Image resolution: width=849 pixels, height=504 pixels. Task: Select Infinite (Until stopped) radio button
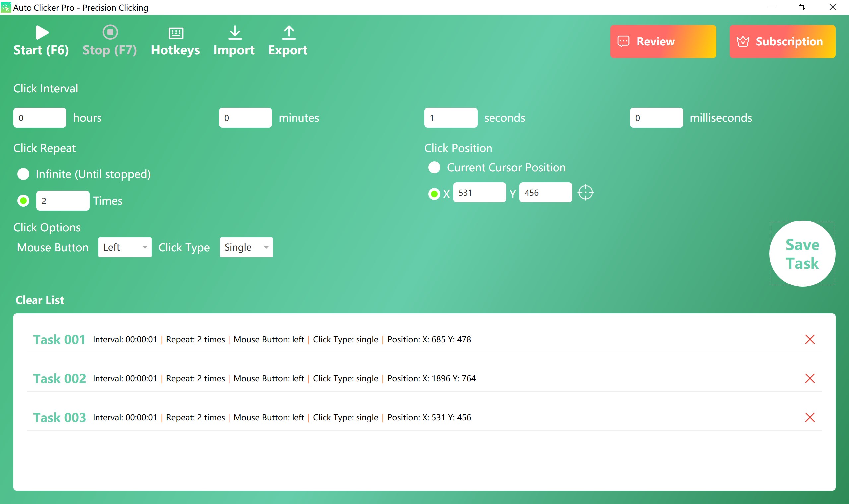click(x=23, y=174)
